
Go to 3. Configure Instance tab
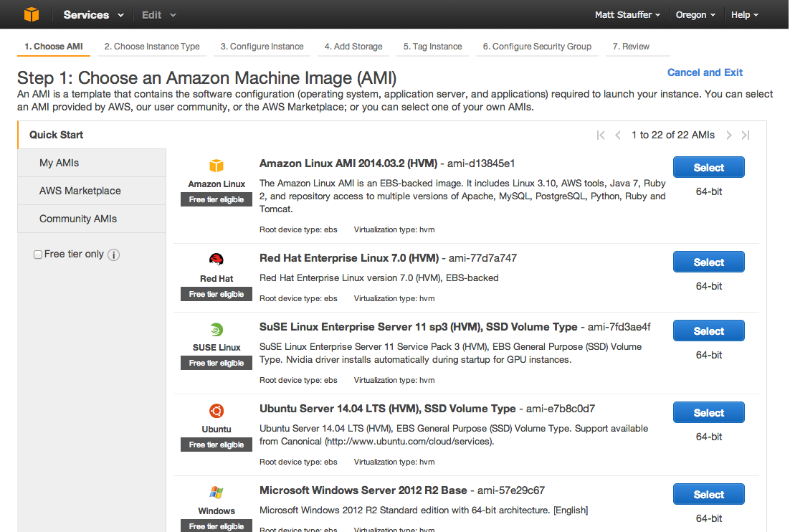click(262, 47)
